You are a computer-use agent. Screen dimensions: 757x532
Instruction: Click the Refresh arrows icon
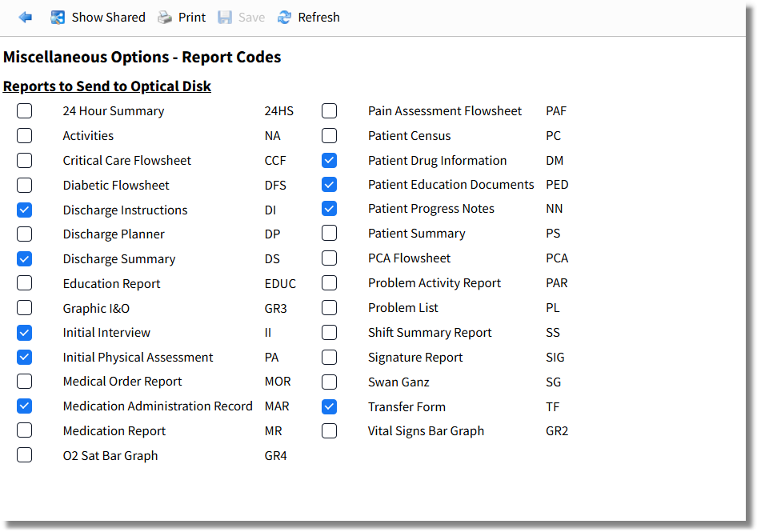[284, 18]
